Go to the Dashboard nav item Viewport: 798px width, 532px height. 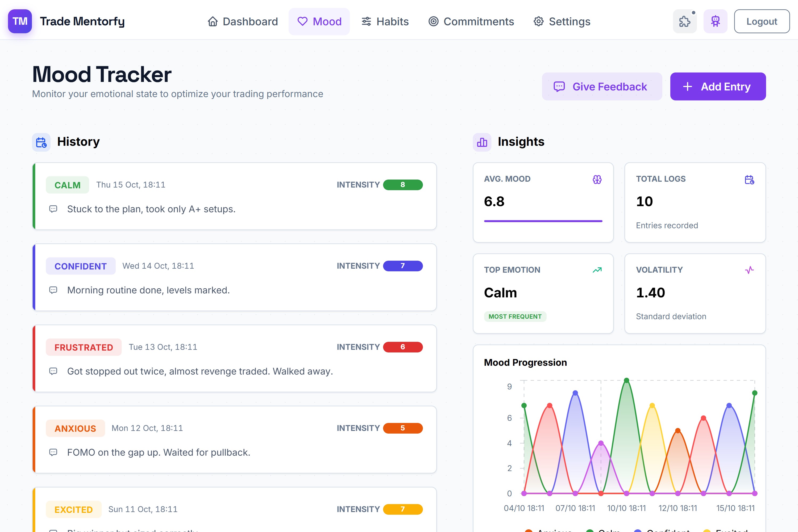(x=243, y=21)
